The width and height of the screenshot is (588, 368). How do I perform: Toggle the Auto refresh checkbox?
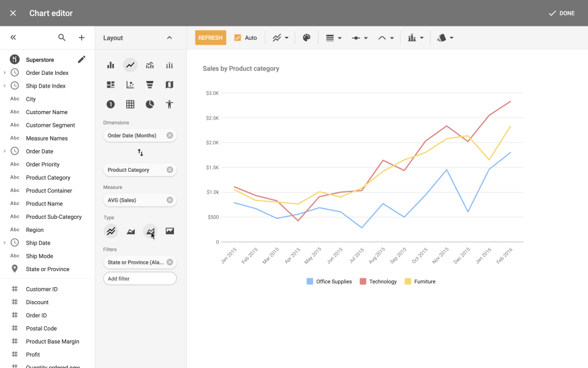[x=238, y=38]
